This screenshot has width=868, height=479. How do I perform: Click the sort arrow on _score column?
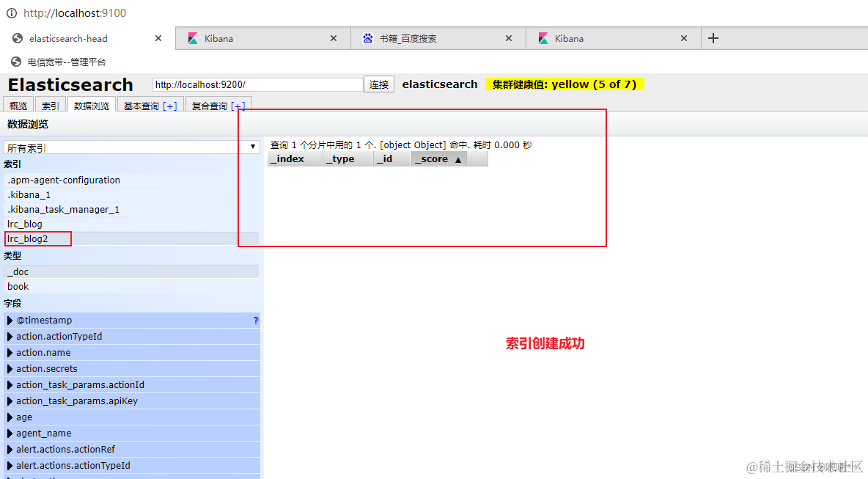[457, 159]
